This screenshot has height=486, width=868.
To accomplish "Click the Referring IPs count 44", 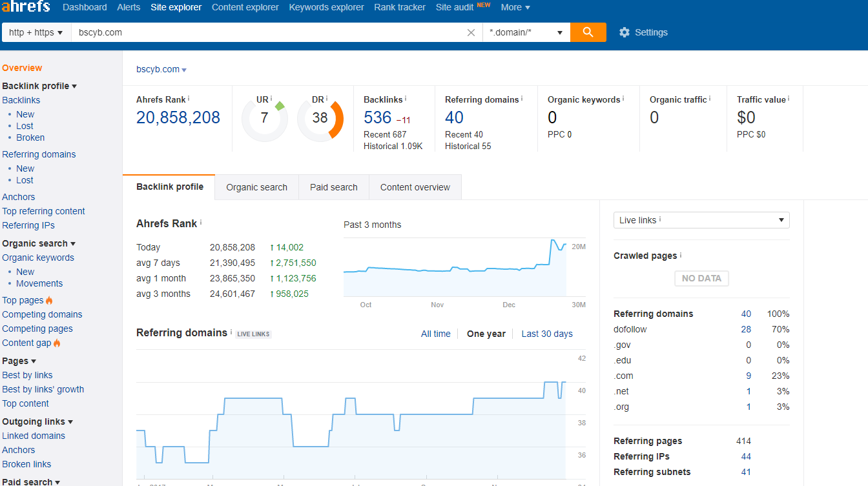I will [746, 456].
